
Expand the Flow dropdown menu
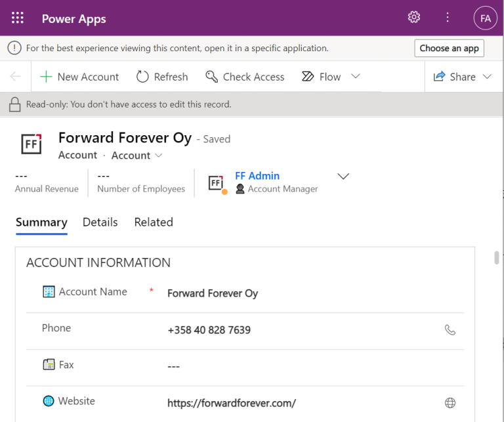pos(355,77)
